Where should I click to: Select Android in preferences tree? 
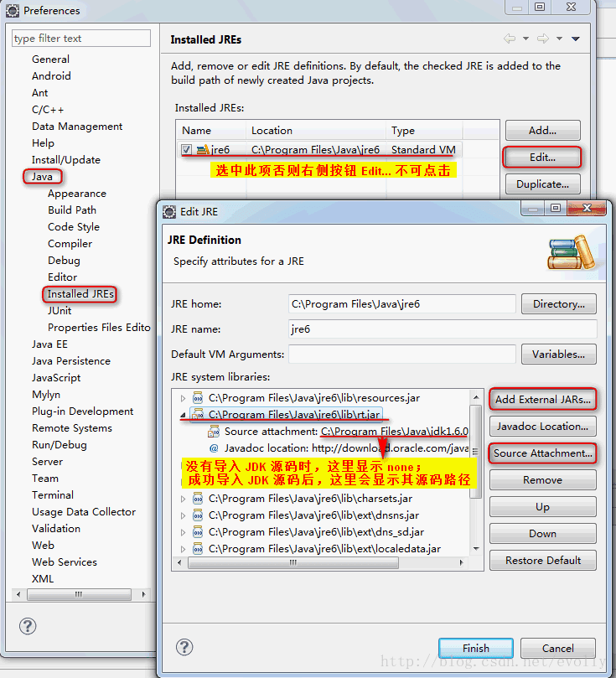point(51,76)
